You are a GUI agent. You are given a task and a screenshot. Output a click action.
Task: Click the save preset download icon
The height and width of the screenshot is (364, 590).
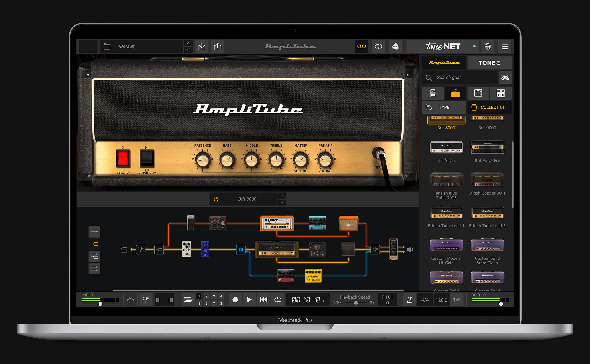click(x=202, y=46)
